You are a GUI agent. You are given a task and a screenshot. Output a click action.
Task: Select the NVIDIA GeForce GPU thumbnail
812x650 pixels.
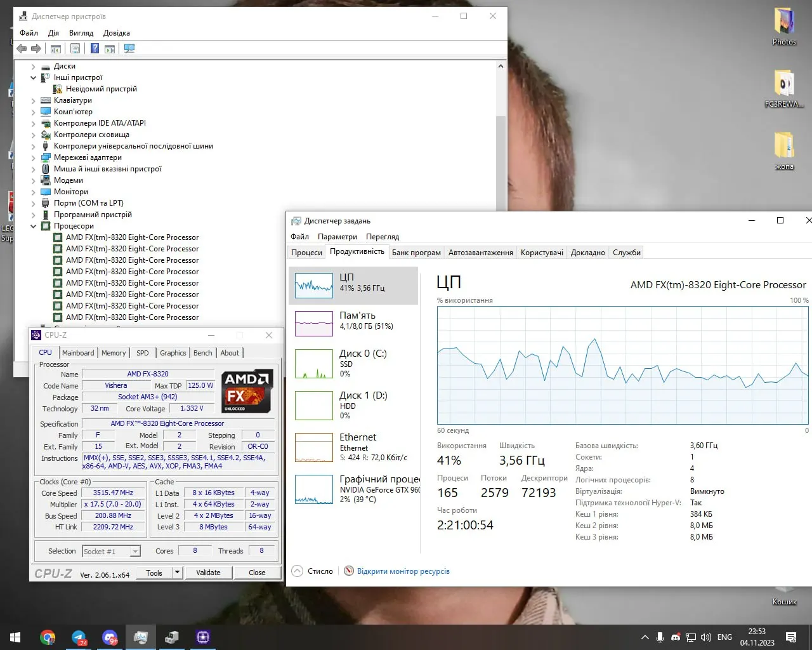(x=314, y=489)
